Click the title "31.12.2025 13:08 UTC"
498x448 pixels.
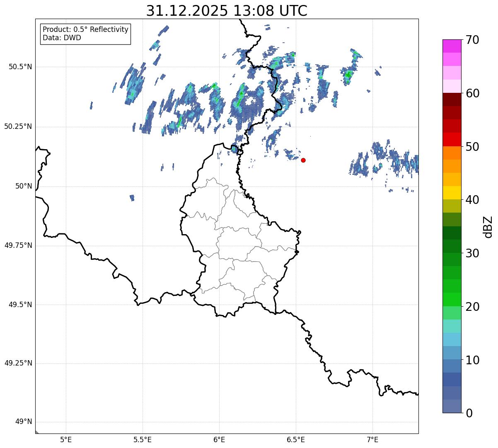pos(227,11)
